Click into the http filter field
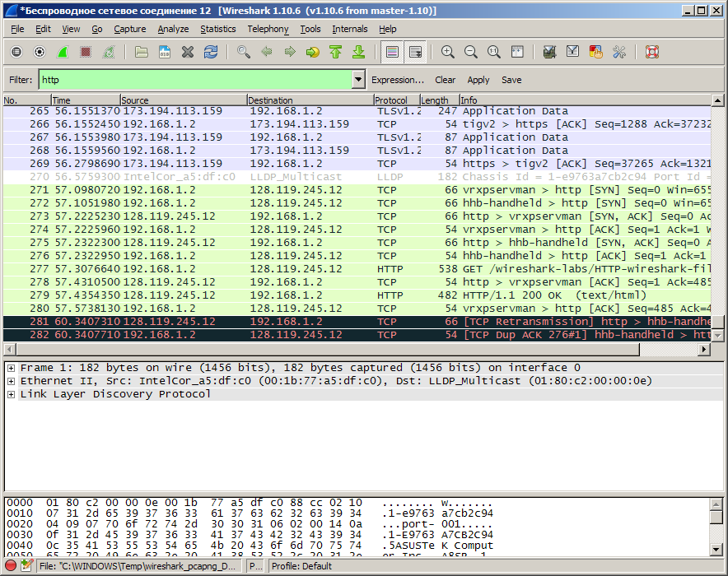728x576 pixels. pos(195,80)
